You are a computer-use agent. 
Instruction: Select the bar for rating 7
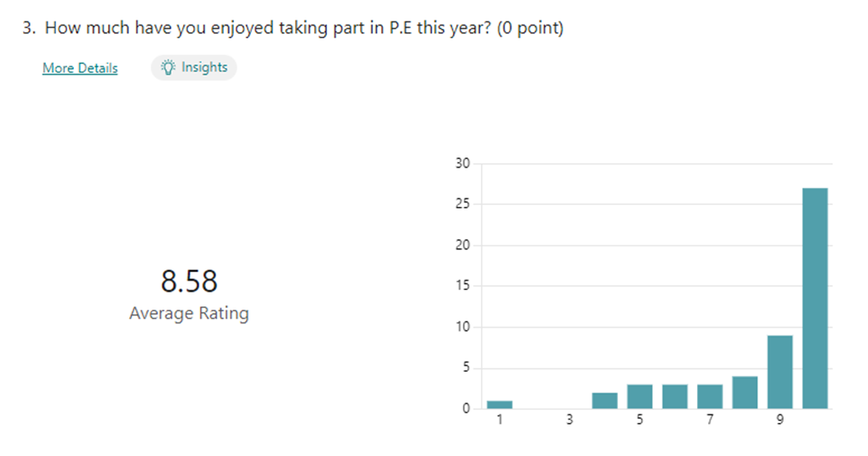tap(710, 396)
